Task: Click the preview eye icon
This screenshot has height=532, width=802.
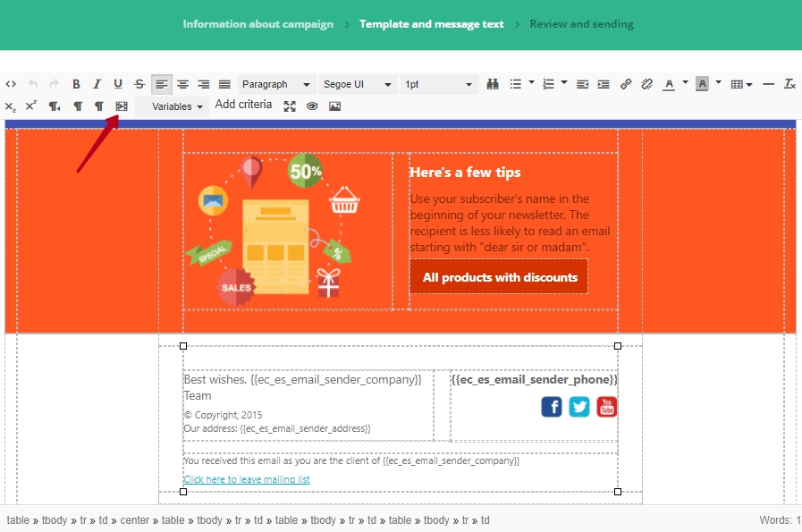Action: tap(312, 106)
